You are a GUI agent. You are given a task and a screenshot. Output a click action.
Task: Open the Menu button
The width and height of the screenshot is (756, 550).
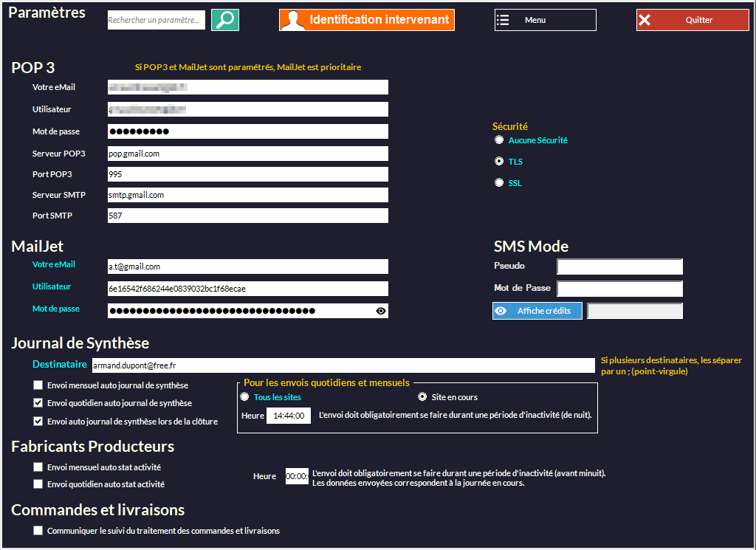point(545,20)
